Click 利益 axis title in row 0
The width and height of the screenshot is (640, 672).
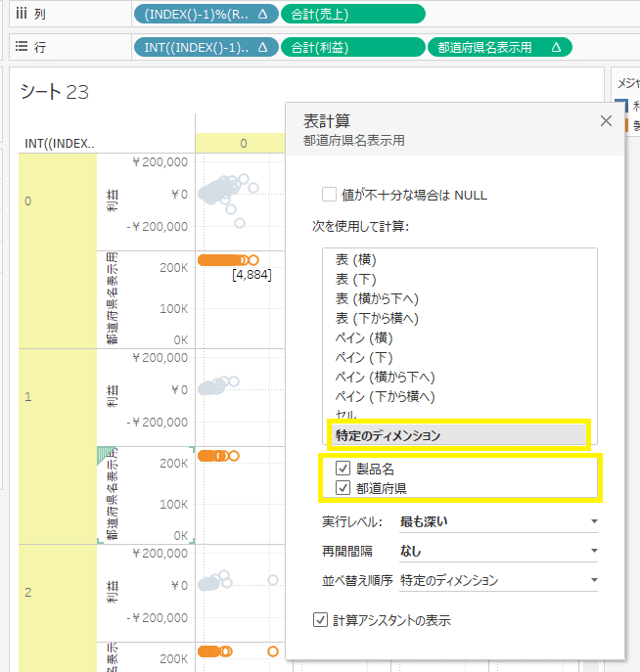pos(112,201)
